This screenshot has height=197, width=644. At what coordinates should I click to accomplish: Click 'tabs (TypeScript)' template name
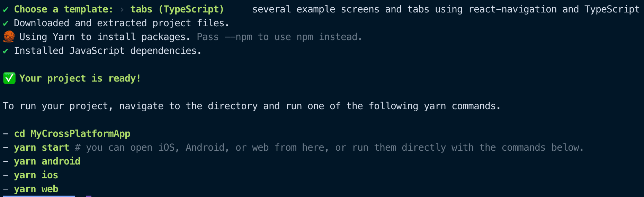pos(177,9)
